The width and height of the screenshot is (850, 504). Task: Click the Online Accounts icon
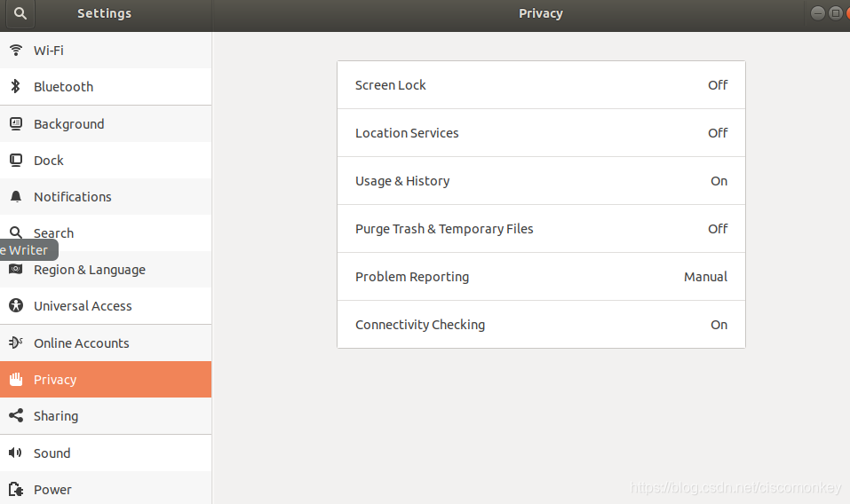(x=16, y=343)
